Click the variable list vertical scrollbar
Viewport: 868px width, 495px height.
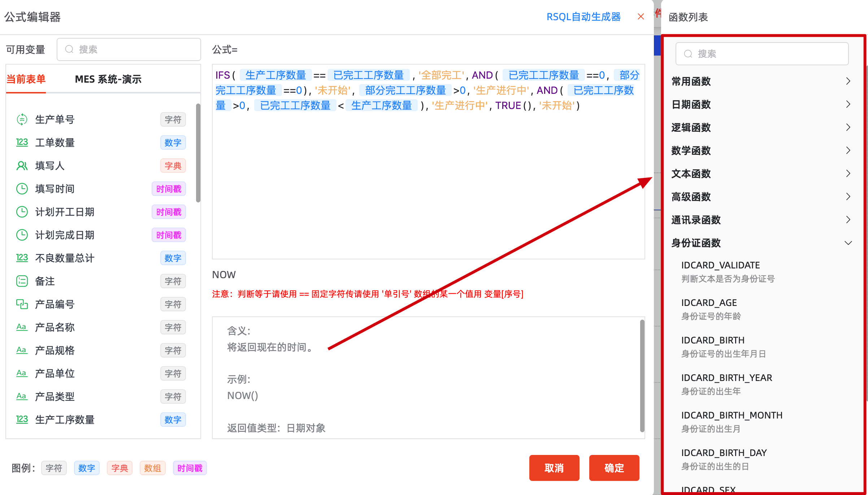[198, 153]
